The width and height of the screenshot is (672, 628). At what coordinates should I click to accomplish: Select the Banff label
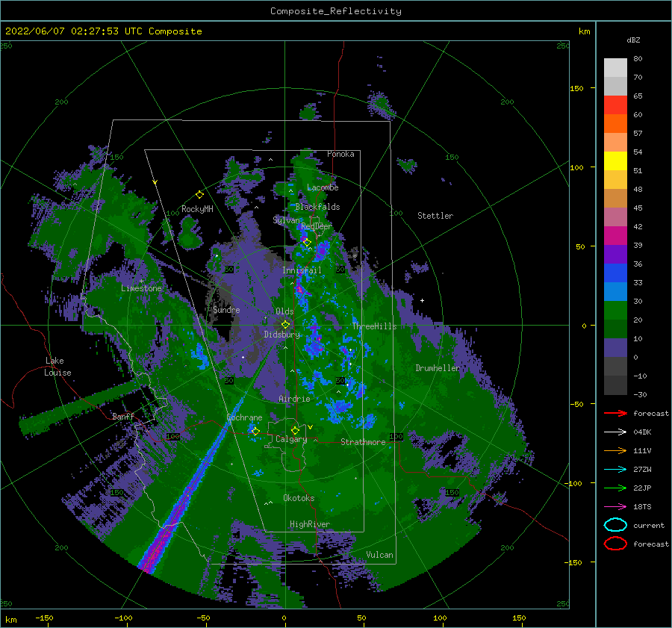coord(123,416)
